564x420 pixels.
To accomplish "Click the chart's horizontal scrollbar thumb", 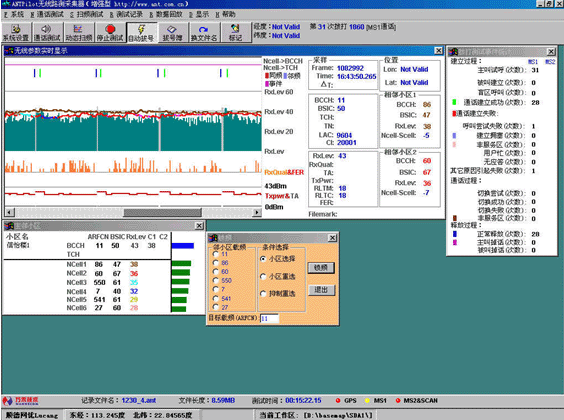I will [x=162, y=212].
